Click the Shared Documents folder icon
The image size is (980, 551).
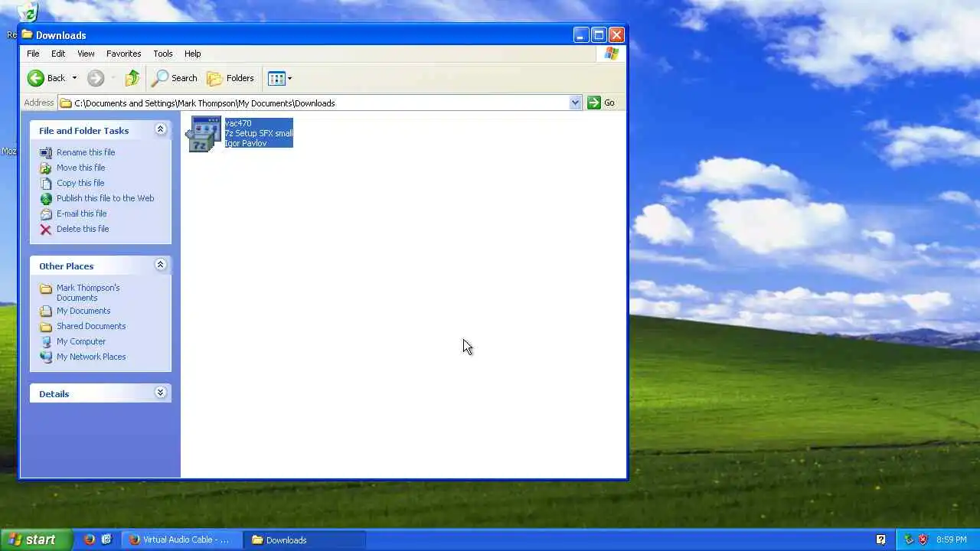(x=46, y=326)
